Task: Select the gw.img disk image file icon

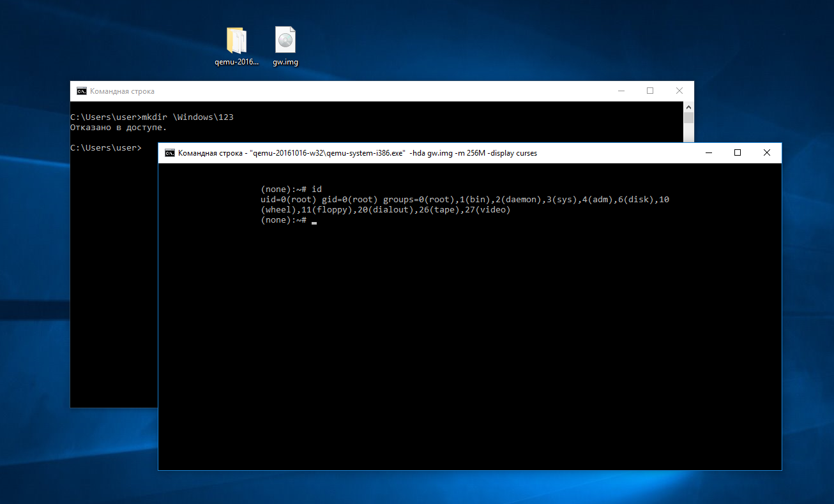Action: 285,40
